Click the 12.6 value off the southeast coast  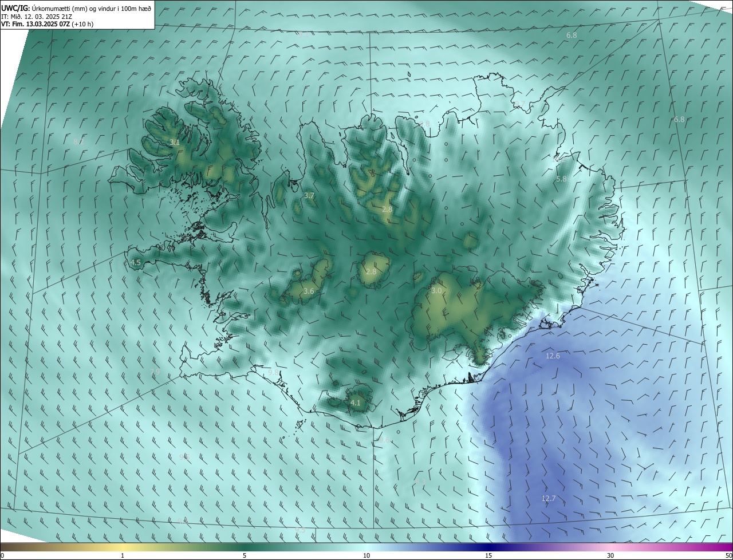(553, 356)
